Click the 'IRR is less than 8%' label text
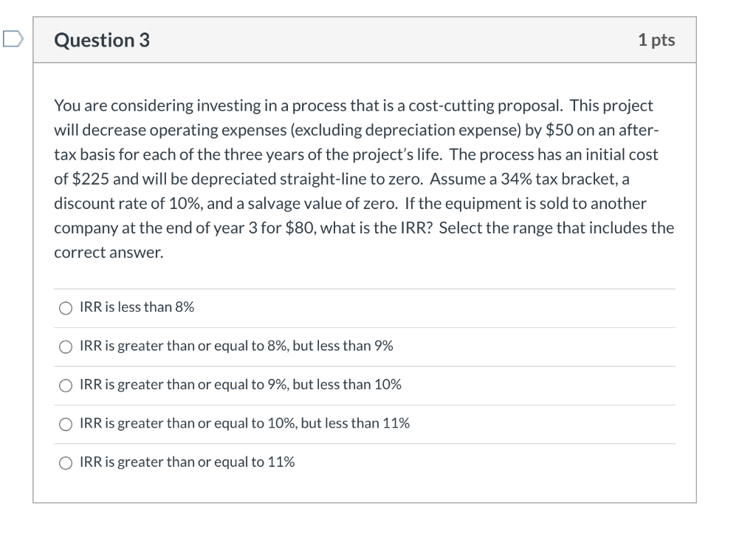The width and height of the screenshot is (756, 537). coord(137,307)
